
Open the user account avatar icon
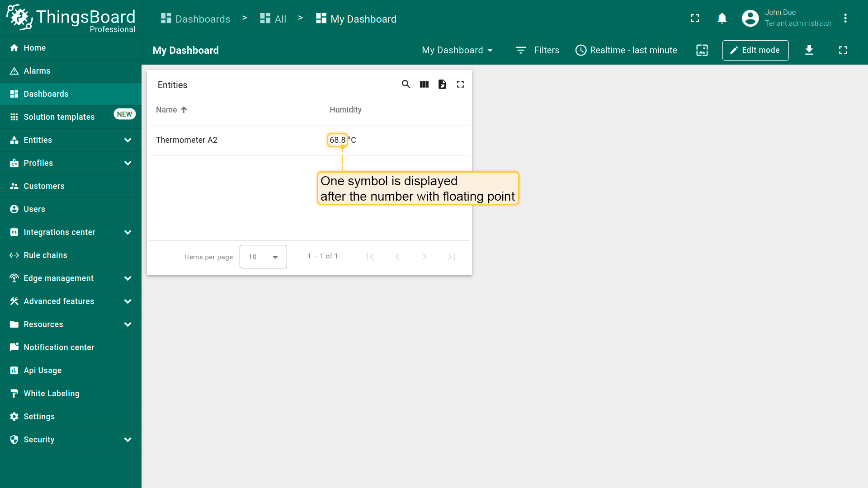pos(750,19)
